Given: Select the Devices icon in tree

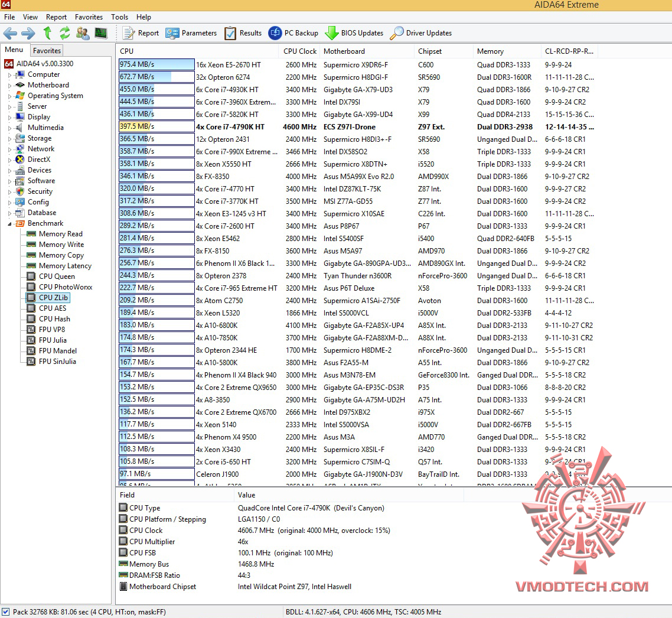Looking at the screenshot, I should coord(19,170).
